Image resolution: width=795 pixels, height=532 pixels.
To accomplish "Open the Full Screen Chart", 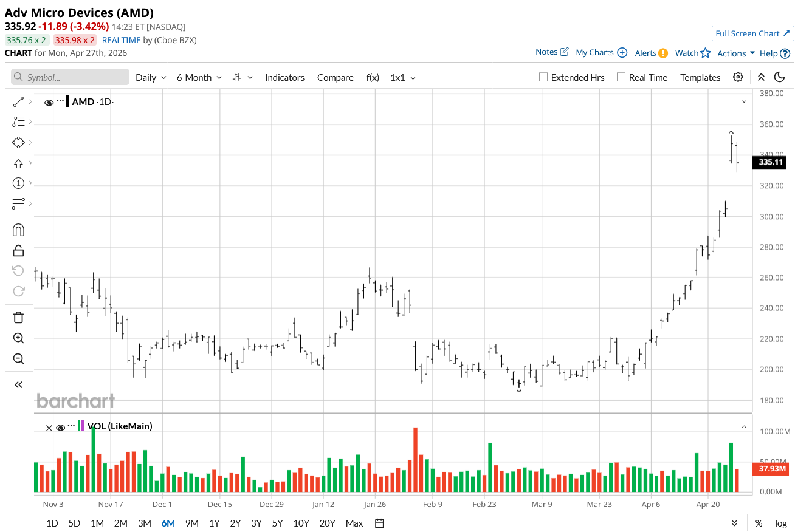I will (x=753, y=33).
